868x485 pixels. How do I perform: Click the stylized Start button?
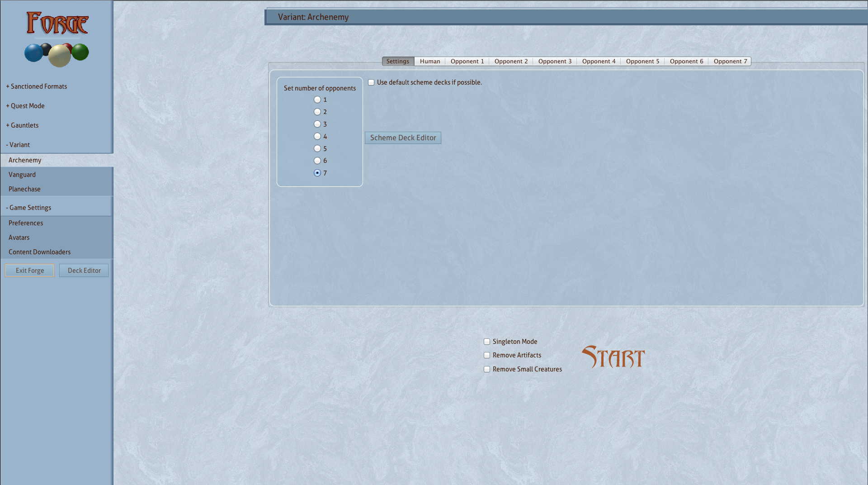[x=613, y=357]
